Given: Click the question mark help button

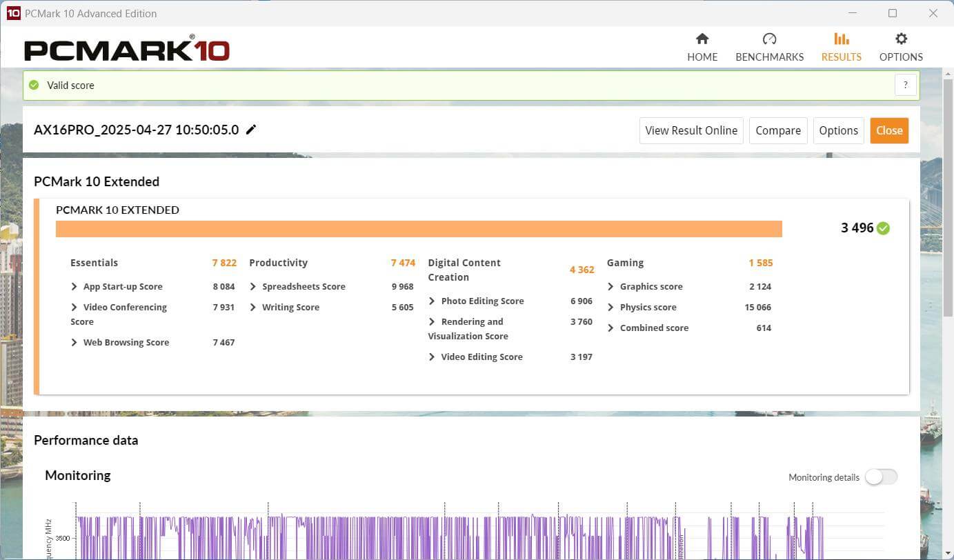Looking at the screenshot, I should tap(906, 86).
